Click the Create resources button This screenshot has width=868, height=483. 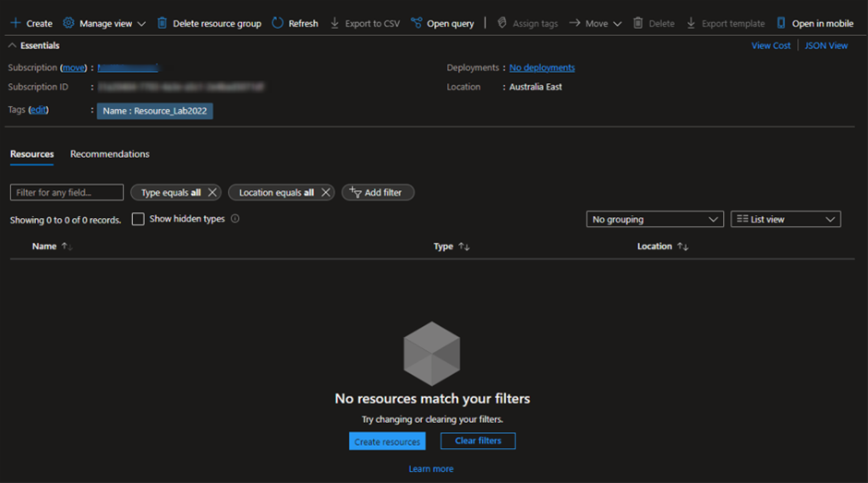(388, 441)
